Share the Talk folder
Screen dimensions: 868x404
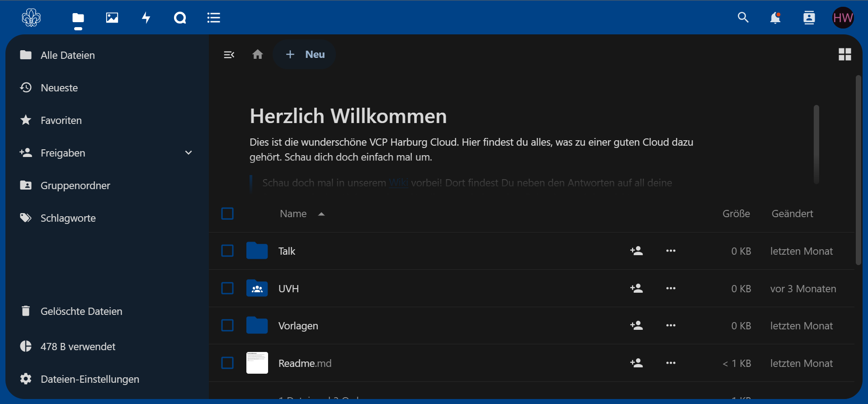[637, 251]
